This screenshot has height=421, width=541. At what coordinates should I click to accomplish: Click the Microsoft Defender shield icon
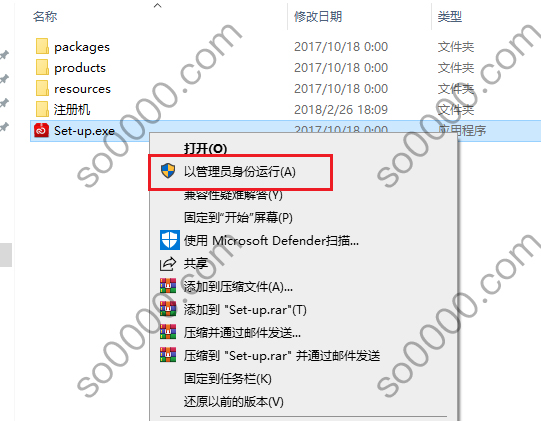click(169, 240)
